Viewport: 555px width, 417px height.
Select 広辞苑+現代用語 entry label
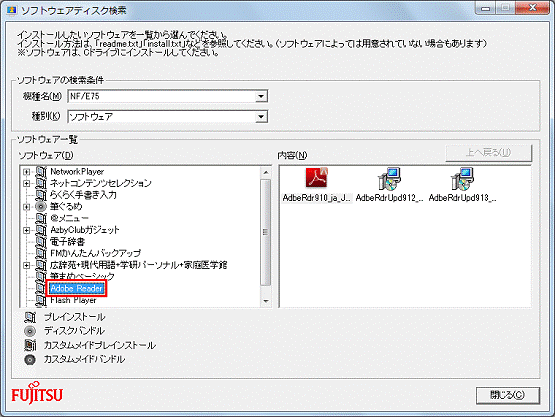(138, 265)
